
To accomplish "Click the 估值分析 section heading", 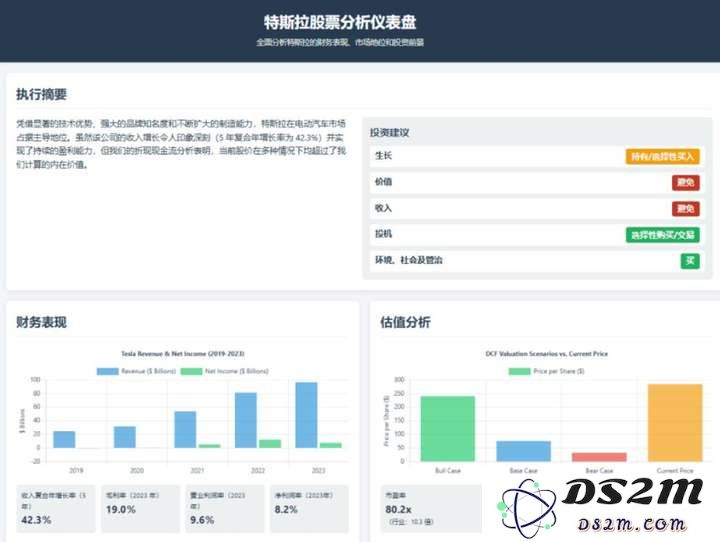I will click(x=405, y=322).
